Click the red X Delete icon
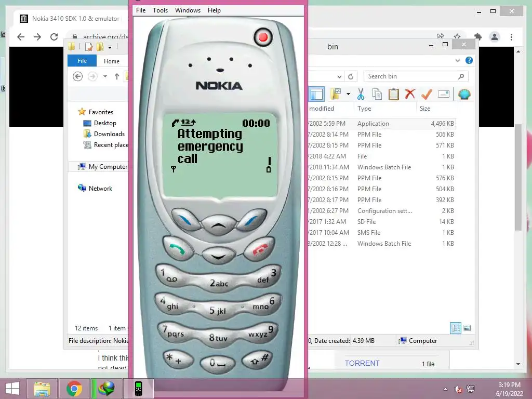The width and height of the screenshot is (532, 399). click(410, 94)
